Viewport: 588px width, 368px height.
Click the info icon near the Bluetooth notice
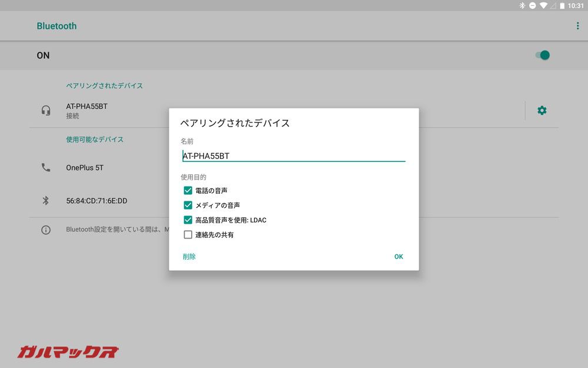coord(46,230)
